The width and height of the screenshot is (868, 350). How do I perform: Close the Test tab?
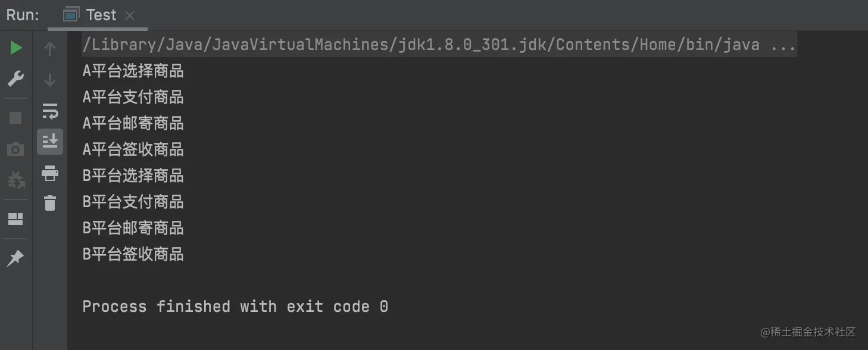click(x=130, y=15)
